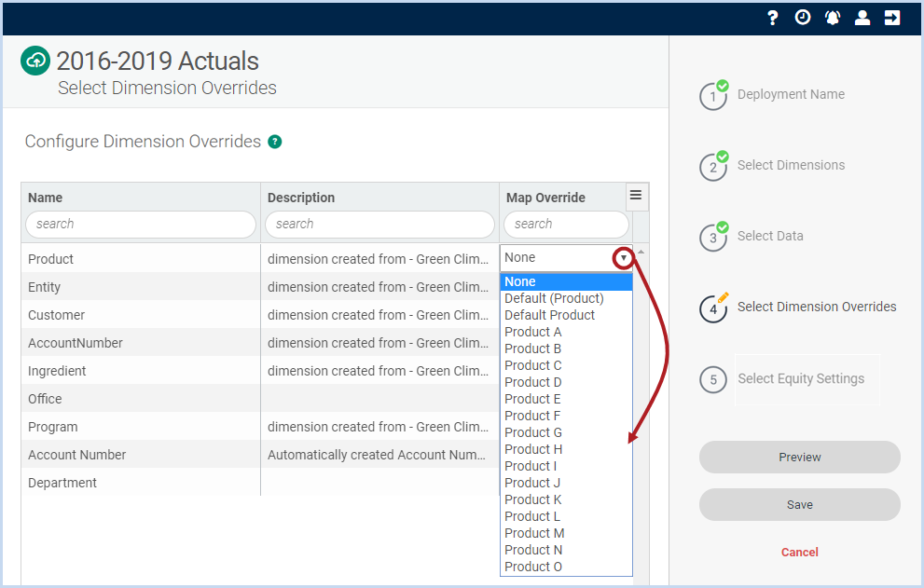Choose Product G from dropdown list
This screenshot has height=588, width=924.
click(x=566, y=432)
